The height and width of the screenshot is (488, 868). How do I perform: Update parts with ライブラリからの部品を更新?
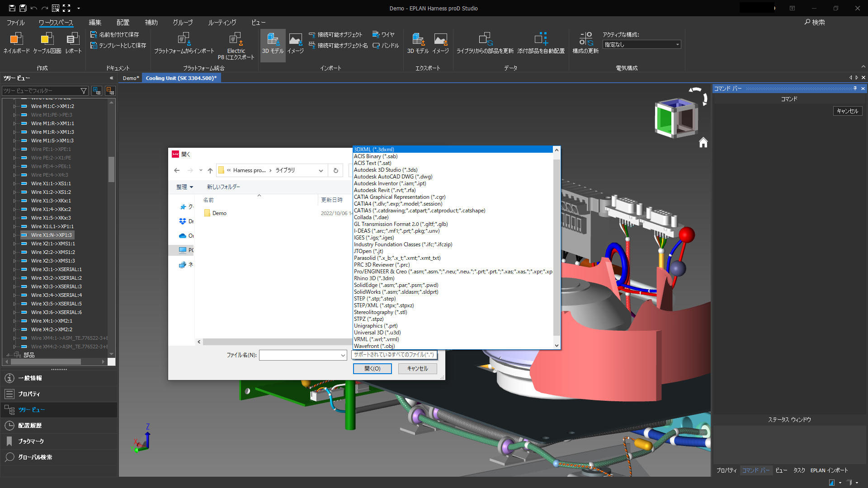click(486, 43)
